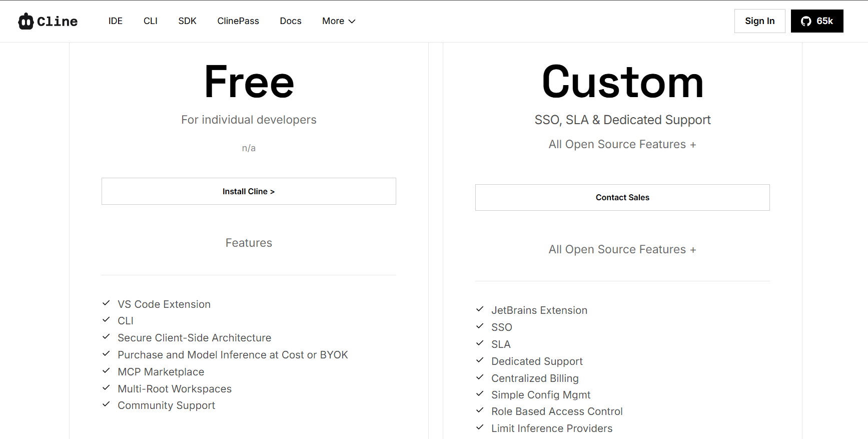The image size is (868, 439).
Task: Click the checkmark beside Limit Inference Providers
Action: click(480, 427)
